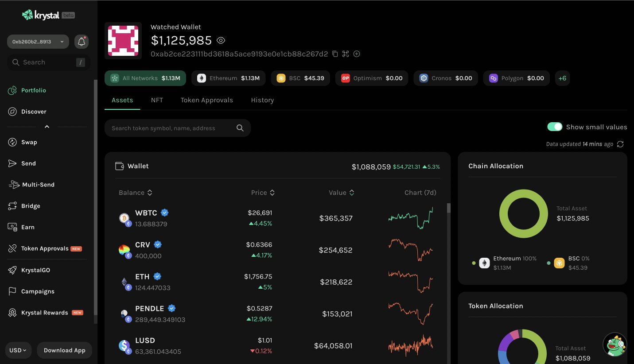
Task: Open Krystal Rewards in sidebar
Action: (46, 313)
